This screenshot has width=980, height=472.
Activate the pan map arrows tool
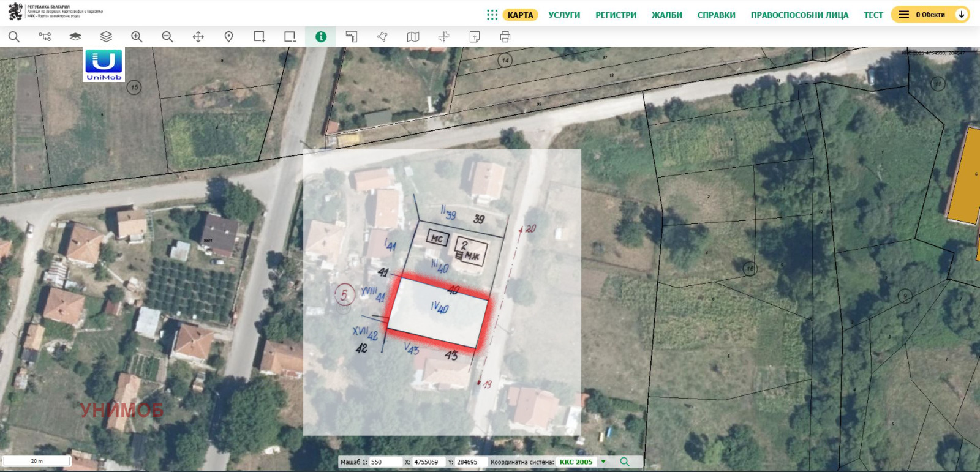[x=198, y=37]
